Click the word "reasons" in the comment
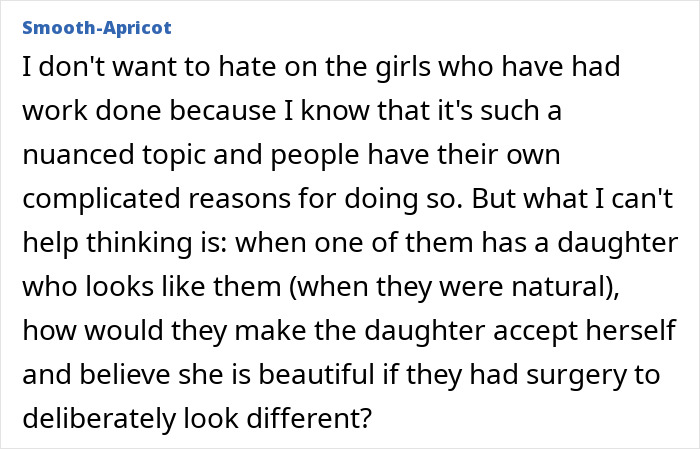This screenshot has height=449, width=700. 240,200
